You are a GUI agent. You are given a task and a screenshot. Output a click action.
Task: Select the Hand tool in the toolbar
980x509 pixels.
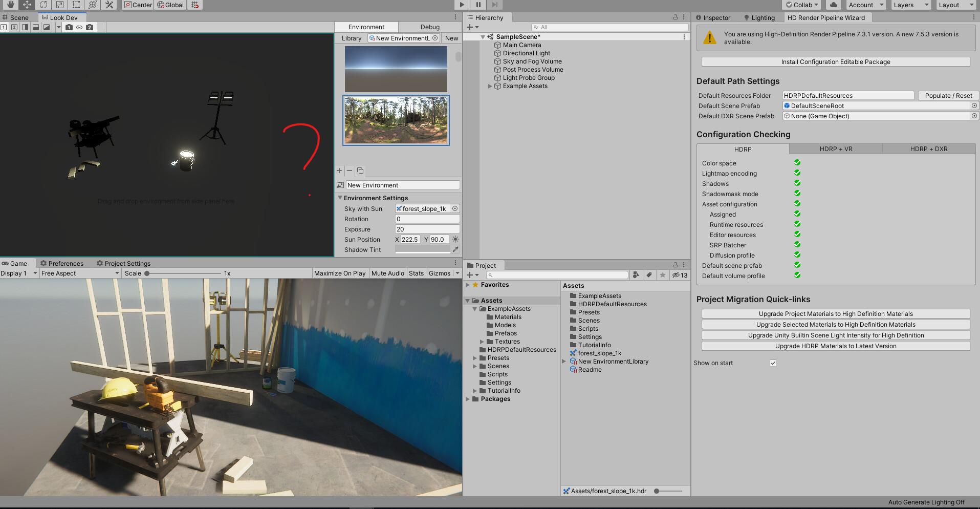pyautogui.click(x=10, y=5)
